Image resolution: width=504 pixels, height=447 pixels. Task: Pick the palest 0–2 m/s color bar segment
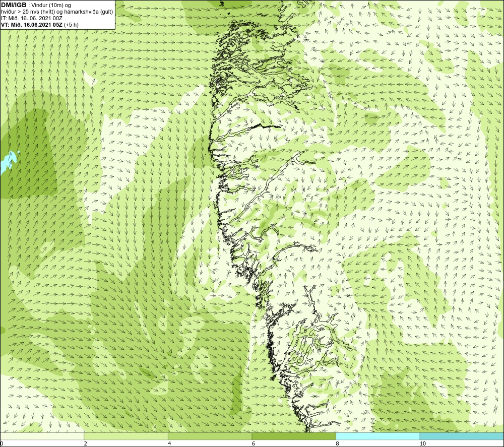pyautogui.click(x=42, y=436)
